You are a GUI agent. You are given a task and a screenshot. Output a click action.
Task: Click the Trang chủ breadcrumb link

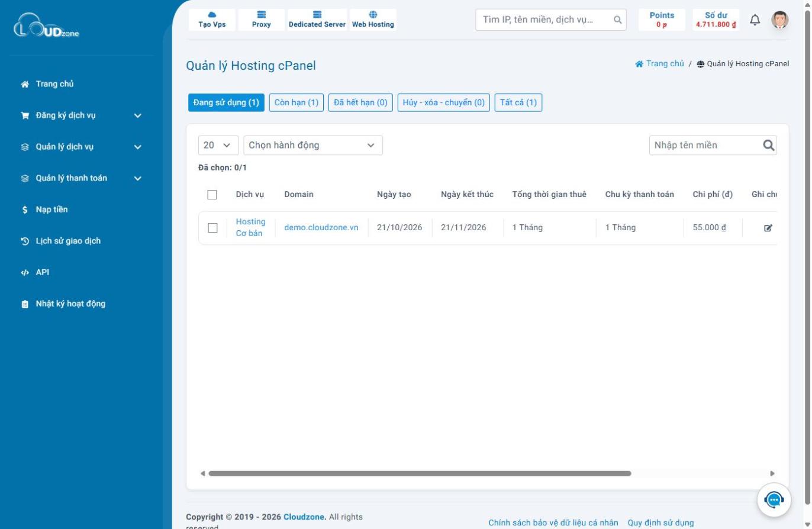[x=659, y=64]
